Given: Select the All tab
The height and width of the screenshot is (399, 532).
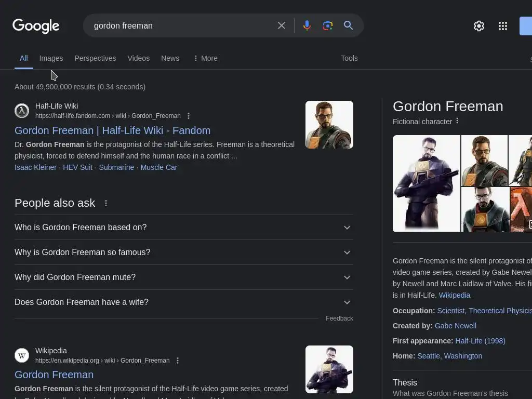Looking at the screenshot, I should [x=24, y=58].
